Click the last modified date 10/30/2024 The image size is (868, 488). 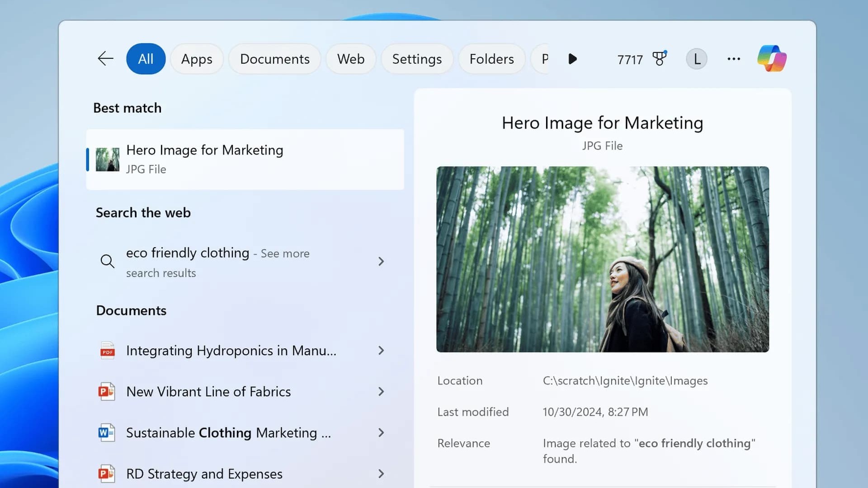(x=595, y=412)
